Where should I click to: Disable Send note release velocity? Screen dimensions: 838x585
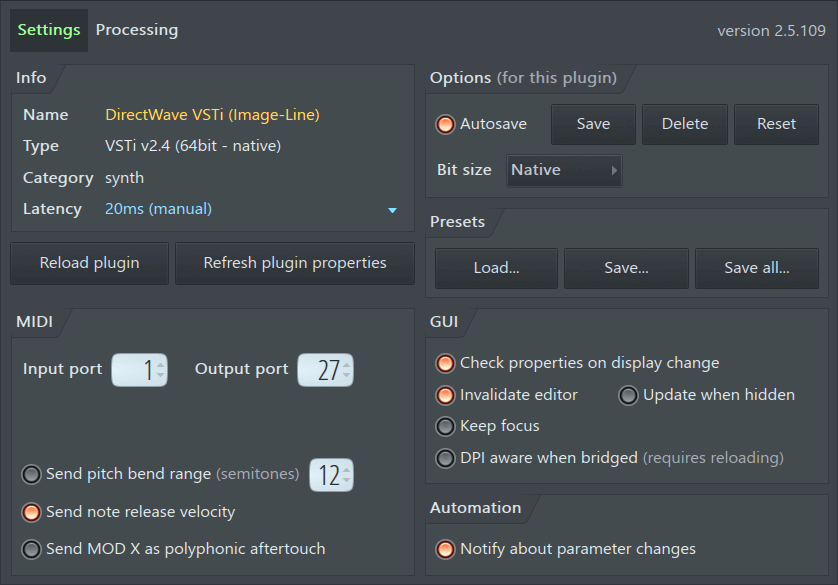[32, 512]
